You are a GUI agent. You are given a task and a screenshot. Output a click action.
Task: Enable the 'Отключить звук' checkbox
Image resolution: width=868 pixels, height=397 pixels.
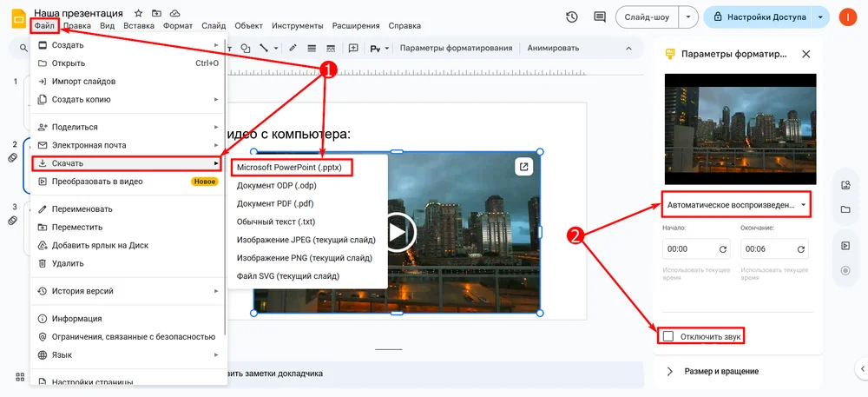(x=667, y=336)
